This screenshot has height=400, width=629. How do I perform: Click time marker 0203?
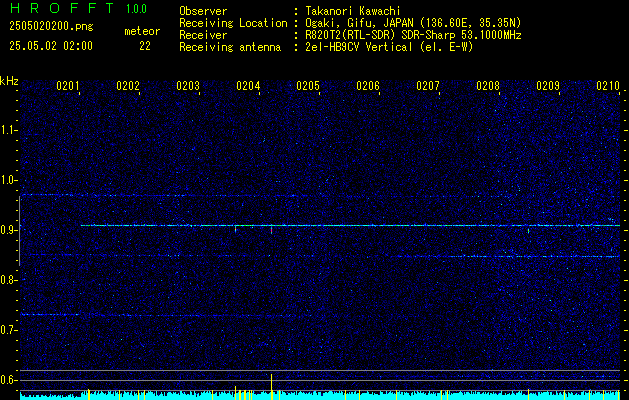click(x=188, y=85)
